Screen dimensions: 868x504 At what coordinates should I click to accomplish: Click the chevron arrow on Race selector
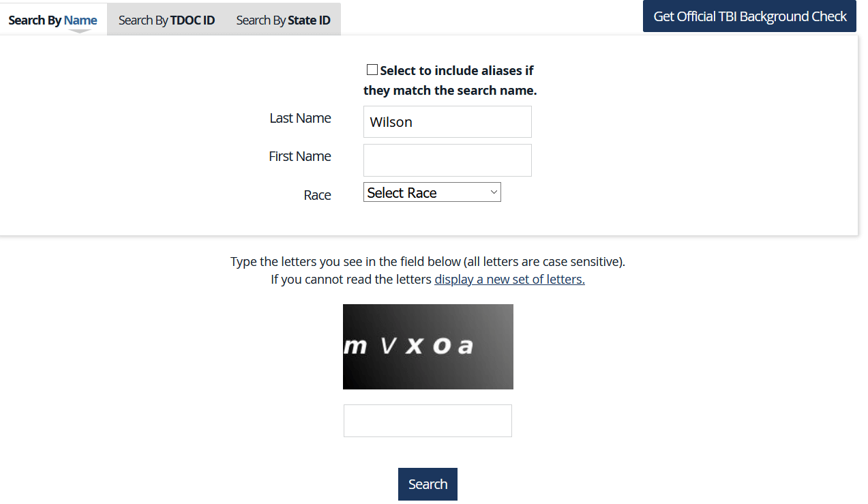[494, 192]
